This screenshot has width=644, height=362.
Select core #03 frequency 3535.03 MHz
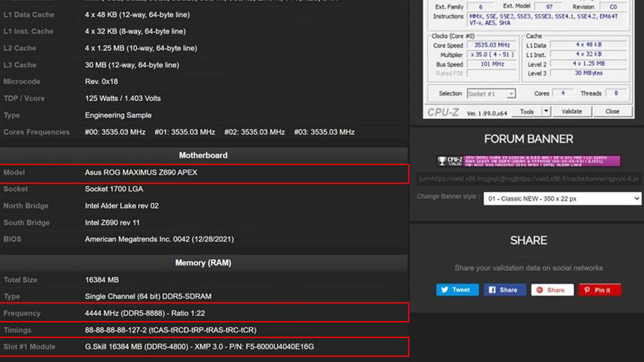click(325, 132)
